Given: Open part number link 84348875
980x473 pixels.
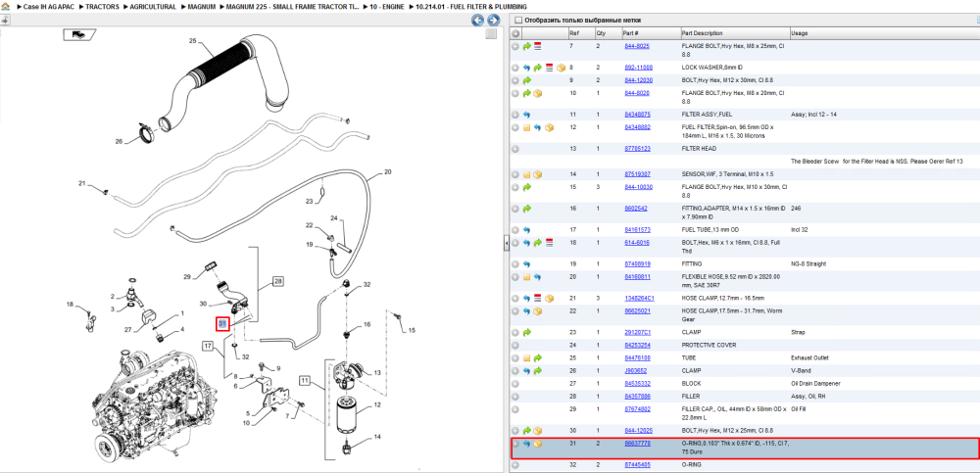Looking at the screenshot, I should 638,115.
